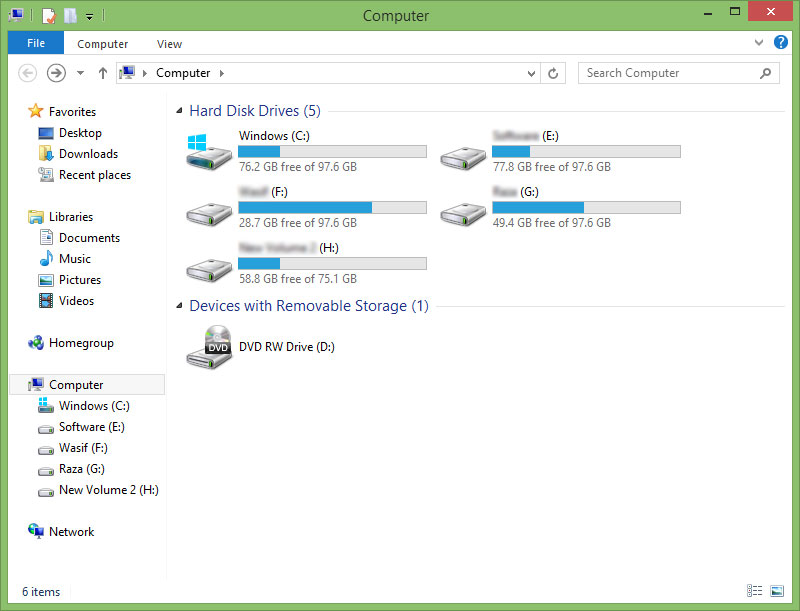Open the Quick Access Toolbar customize menu
Image resolution: width=800 pixels, height=611 pixels.
tap(89, 15)
